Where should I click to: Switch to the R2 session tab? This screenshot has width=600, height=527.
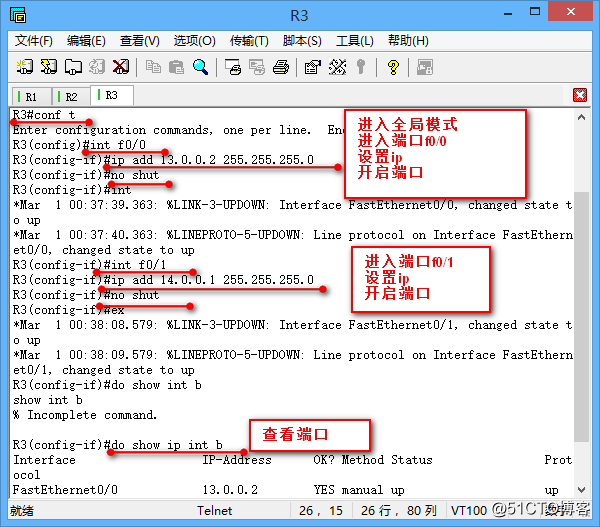[x=71, y=97]
